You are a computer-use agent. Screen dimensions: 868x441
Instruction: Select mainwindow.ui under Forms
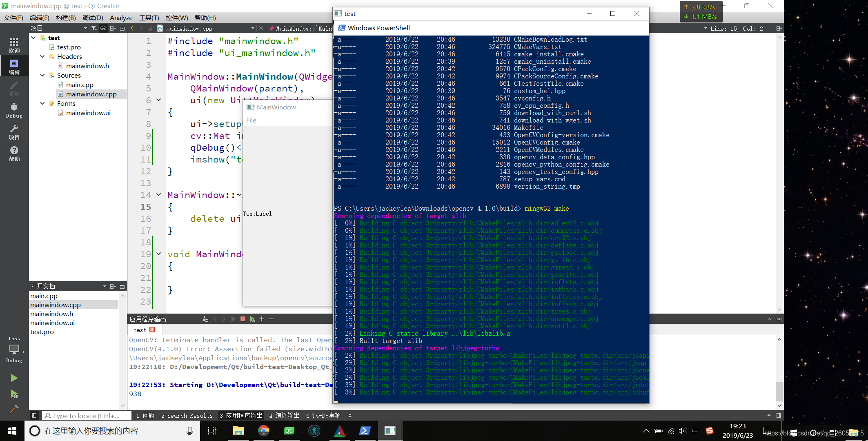pos(88,113)
